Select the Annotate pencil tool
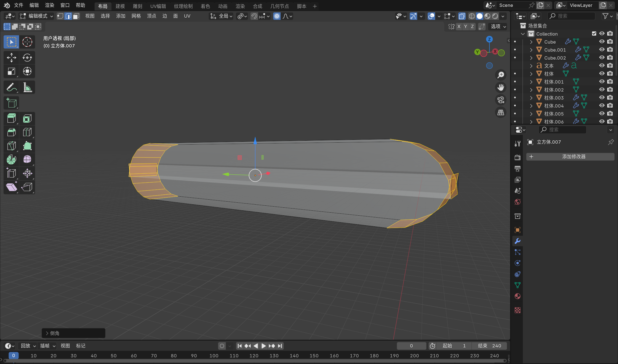Viewport: 618px width, 364px height. click(11, 87)
